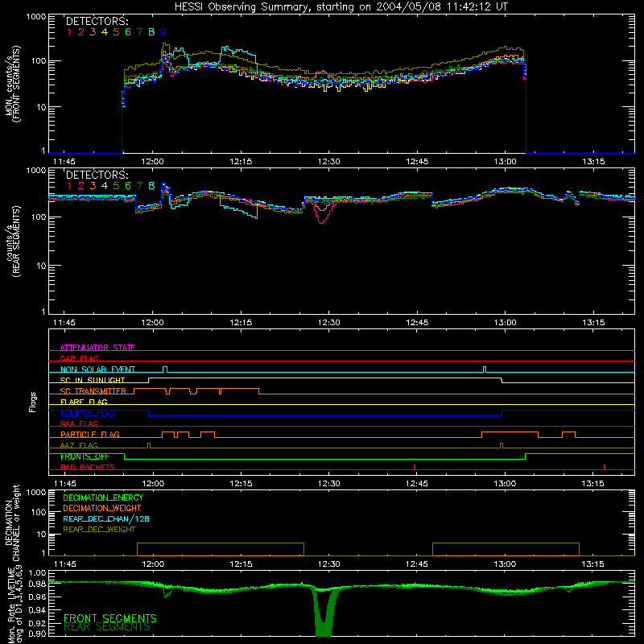Select the SC_IN_SUNLIGHT flag label
Screen dimensions: 644x644
(93, 380)
